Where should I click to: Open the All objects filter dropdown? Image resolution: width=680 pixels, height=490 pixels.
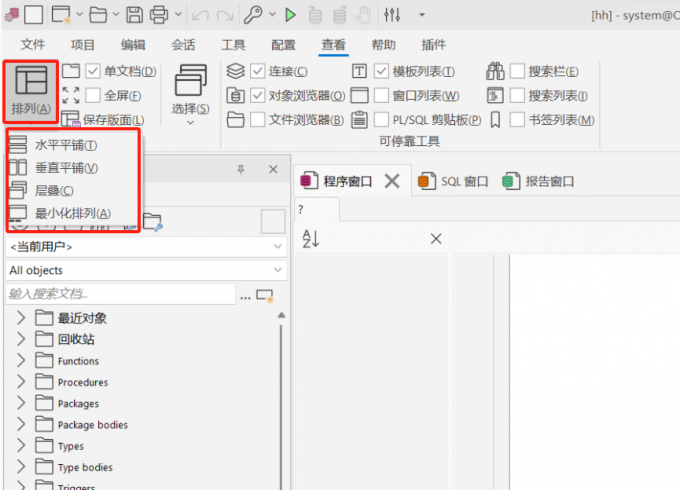pyautogui.click(x=145, y=270)
